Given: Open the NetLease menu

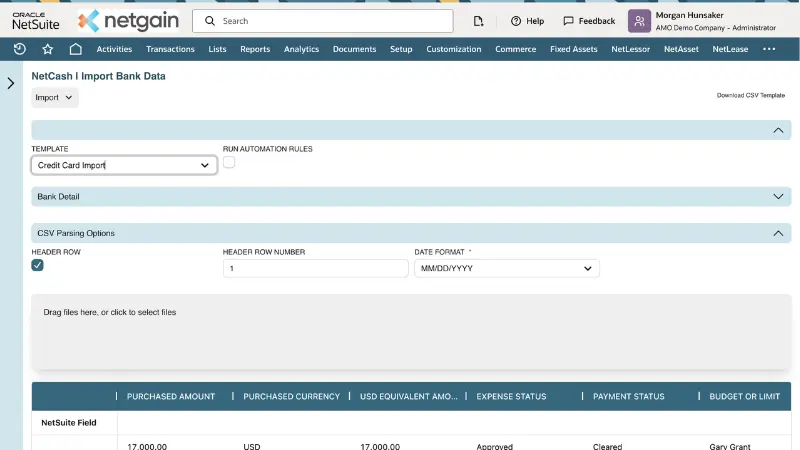Looking at the screenshot, I should tap(730, 49).
